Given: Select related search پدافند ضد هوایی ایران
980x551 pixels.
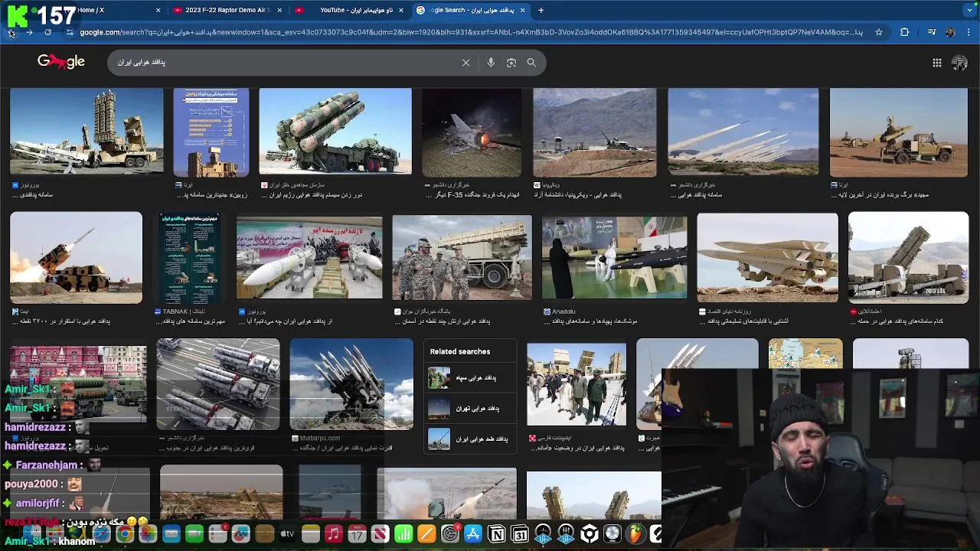Looking at the screenshot, I should [469, 439].
